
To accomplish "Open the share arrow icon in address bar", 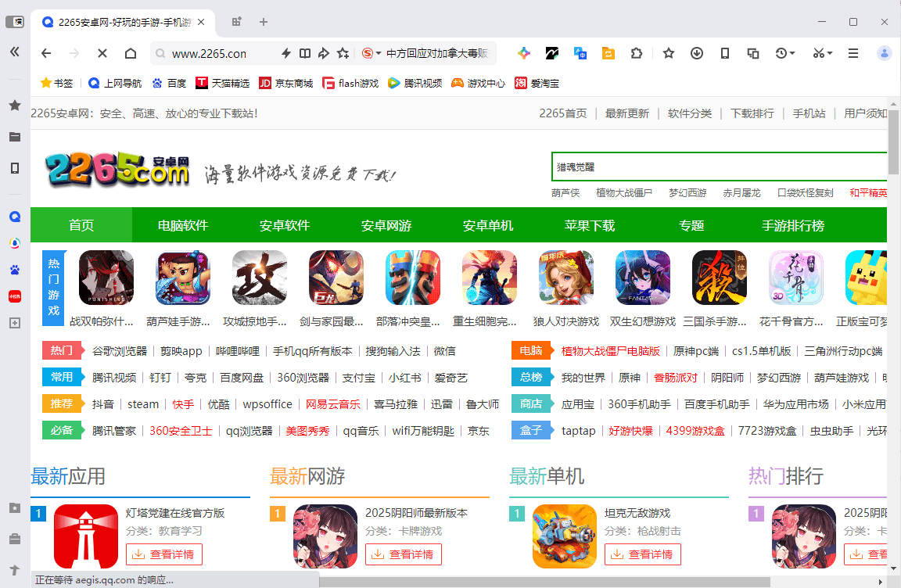I will [x=323, y=53].
